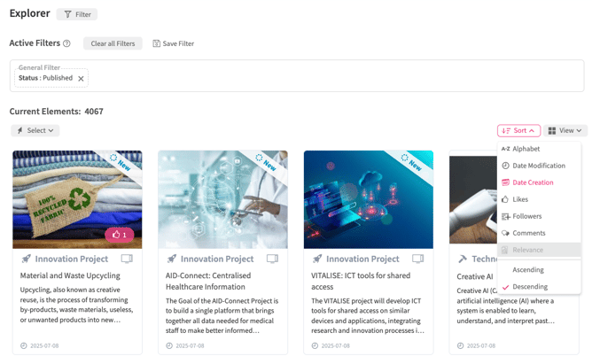Sort elements by Followers
Image resolution: width=592 pixels, height=364 pixels.
[x=526, y=216]
